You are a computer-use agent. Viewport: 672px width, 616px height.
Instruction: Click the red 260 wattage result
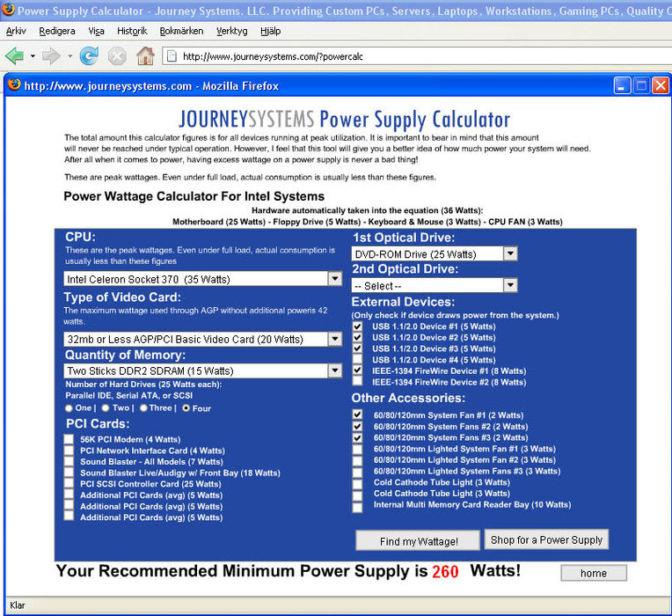click(445, 571)
